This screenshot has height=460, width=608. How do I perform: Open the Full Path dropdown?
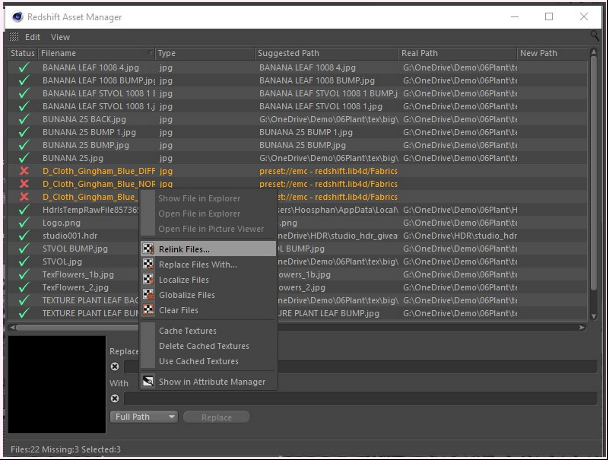pyautogui.click(x=144, y=417)
